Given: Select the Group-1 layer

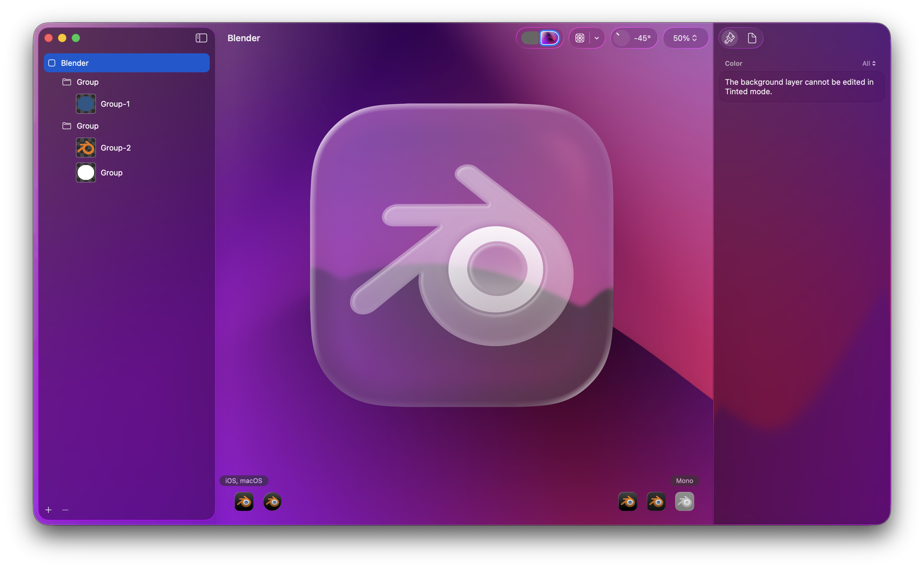Looking at the screenshot, I should tap(127, 104).
